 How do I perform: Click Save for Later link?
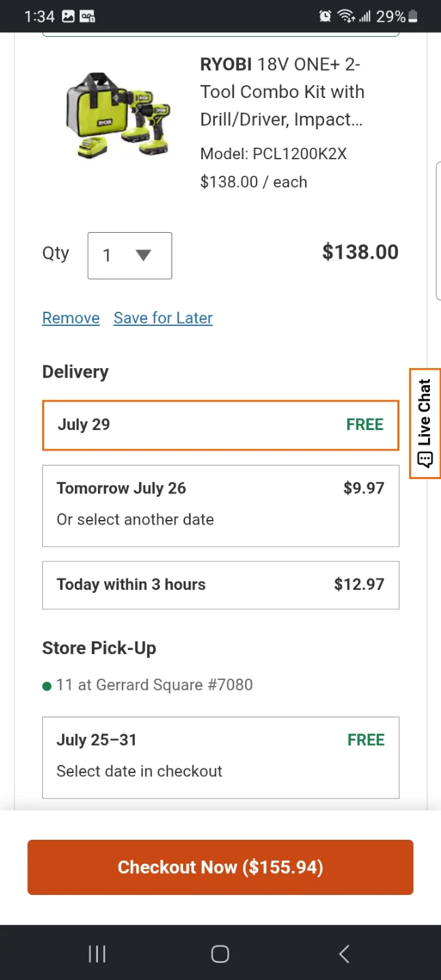[163, 318]
